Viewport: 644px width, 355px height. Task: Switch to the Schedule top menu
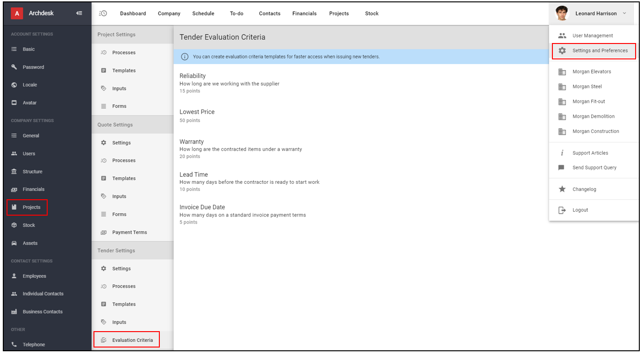coord(203,14)
